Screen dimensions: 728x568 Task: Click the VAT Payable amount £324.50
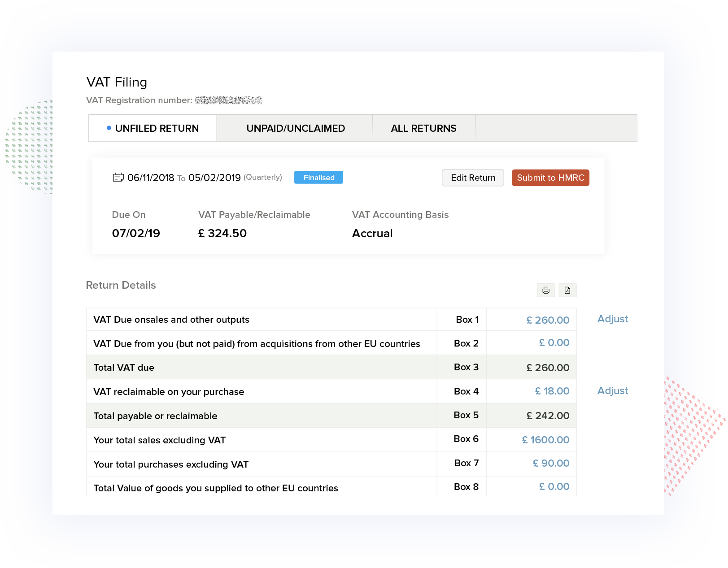[x=222, y=233]
